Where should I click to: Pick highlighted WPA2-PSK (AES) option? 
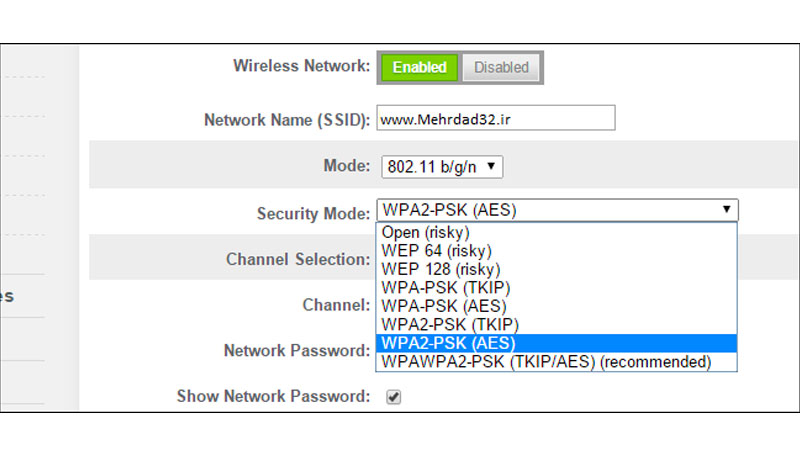[556, 343]
